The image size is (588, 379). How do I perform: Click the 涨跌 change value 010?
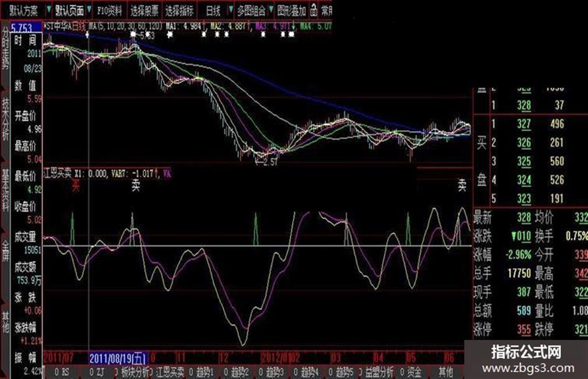(x=521, y=236)
